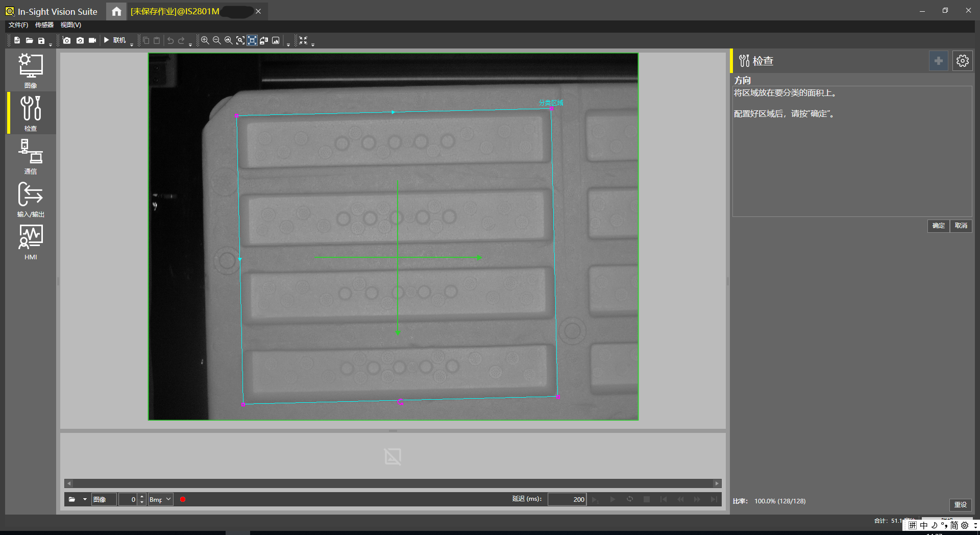The width and height of the screenshot is (980, 535).
Task: Add a new inspection tool with plus
Action: point(938,61)
